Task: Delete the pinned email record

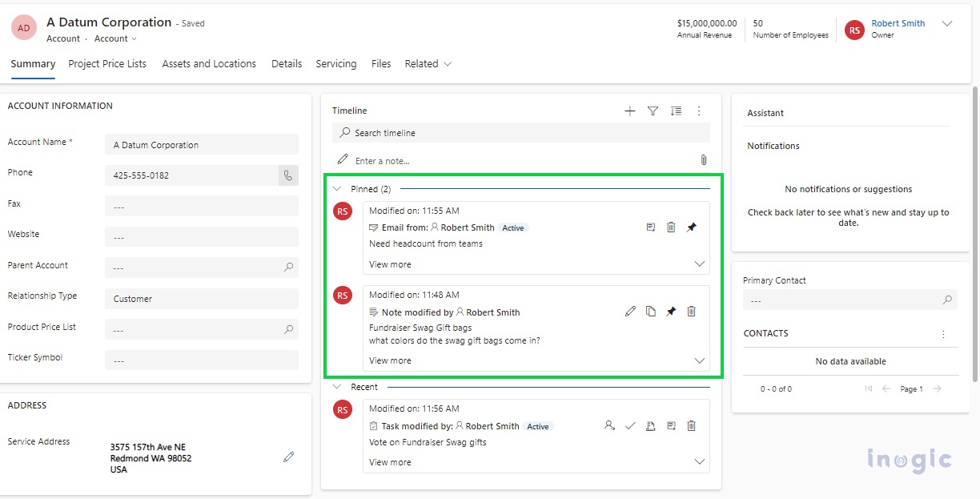Action: pyautogui.click(x=671, y=227)
